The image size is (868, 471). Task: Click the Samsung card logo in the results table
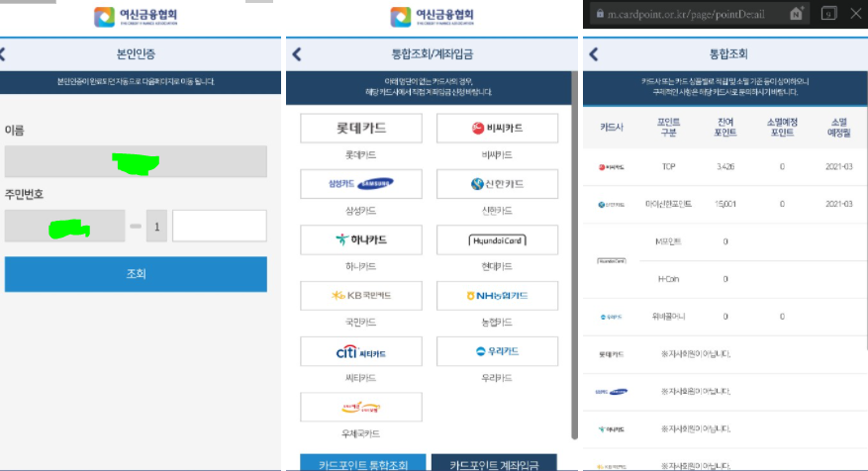[x=611, y=392]
